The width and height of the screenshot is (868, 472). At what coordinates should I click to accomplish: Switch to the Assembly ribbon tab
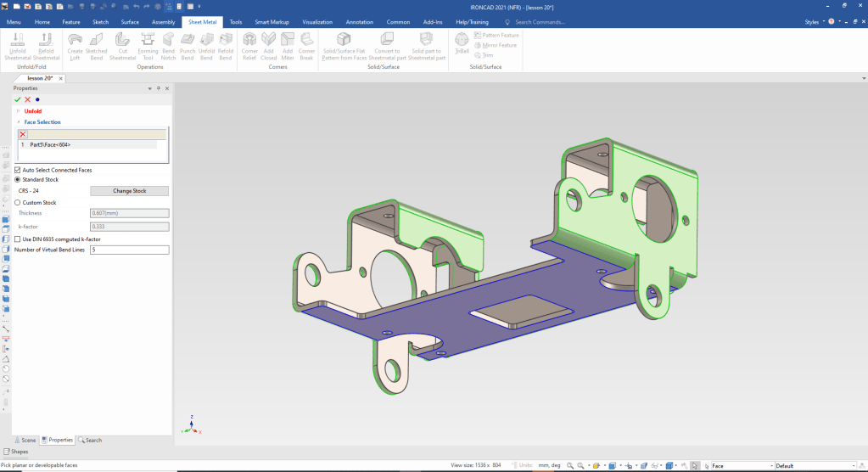coord(163,22)
